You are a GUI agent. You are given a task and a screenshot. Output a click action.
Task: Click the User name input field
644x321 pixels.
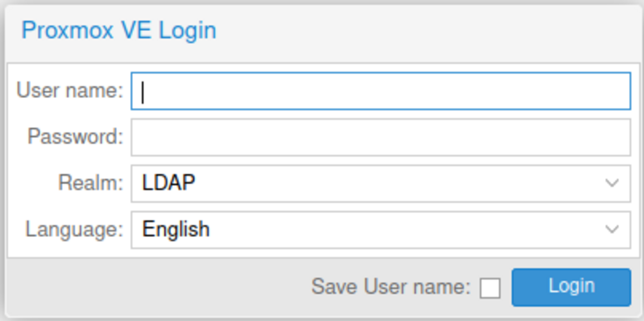tap(380, 91)
